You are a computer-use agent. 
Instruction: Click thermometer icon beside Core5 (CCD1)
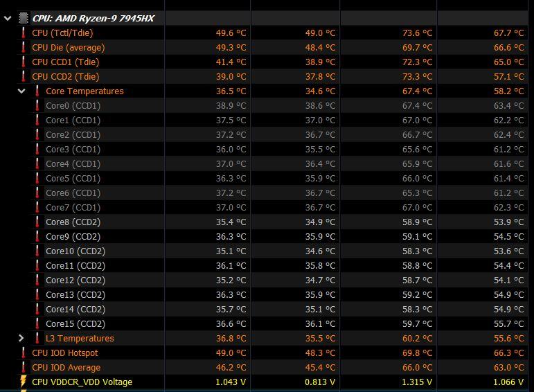(x=37, y=178)
